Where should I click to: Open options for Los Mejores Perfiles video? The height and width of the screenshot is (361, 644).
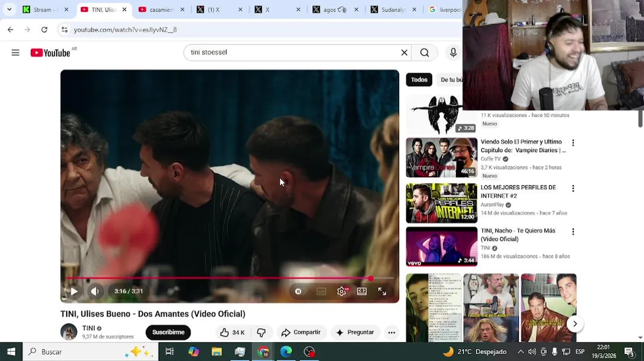(573, 189)
